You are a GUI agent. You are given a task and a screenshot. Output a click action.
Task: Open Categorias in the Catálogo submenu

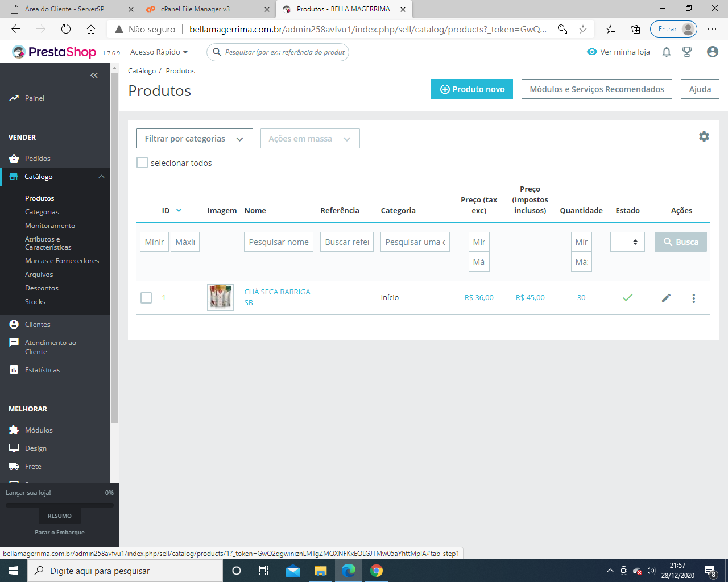(42, 212)
